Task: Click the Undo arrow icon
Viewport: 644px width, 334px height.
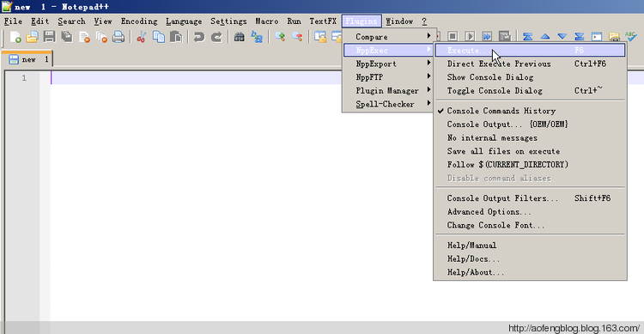Action: [x=199, y=37]
